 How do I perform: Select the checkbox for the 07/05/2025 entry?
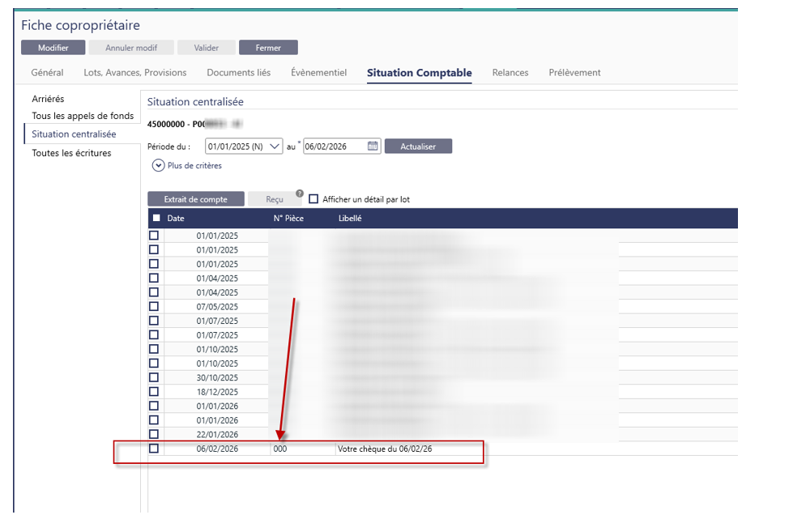[154, 307]
